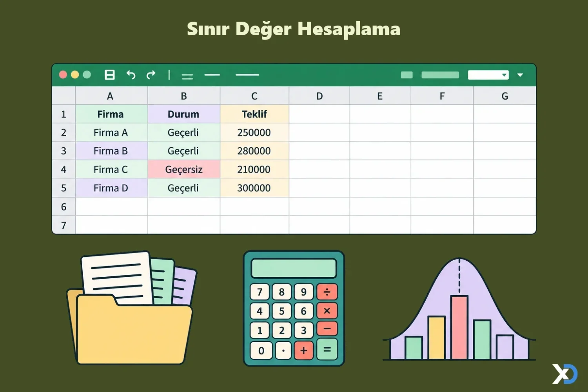Click the yellow minimize window dot
The image size is (588, 392).
[75, 74]
